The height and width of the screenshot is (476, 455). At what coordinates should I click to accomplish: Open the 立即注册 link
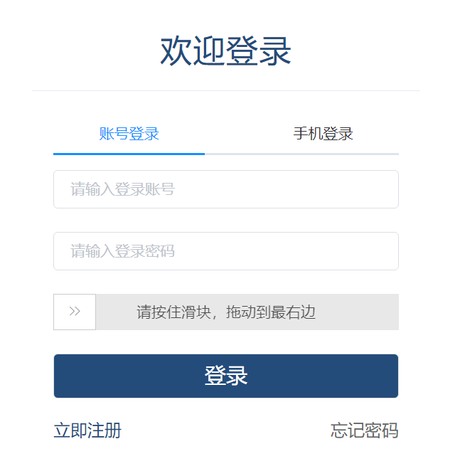(87, 430)
